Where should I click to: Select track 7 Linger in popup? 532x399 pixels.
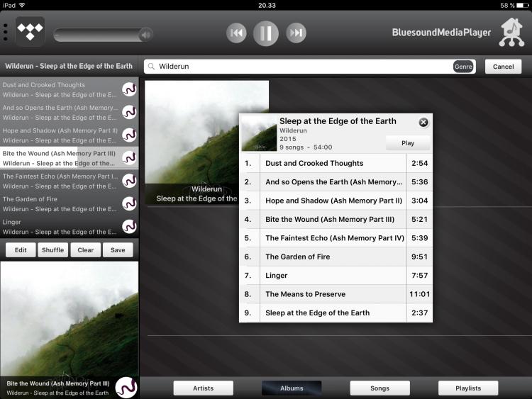pyautogui.click(x=336, y=275)
